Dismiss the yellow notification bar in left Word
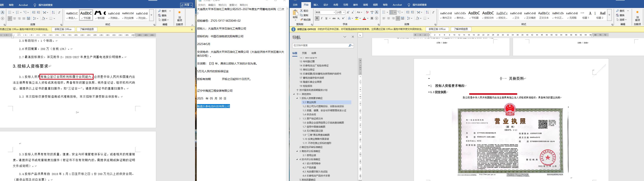 tap(192, 30)
